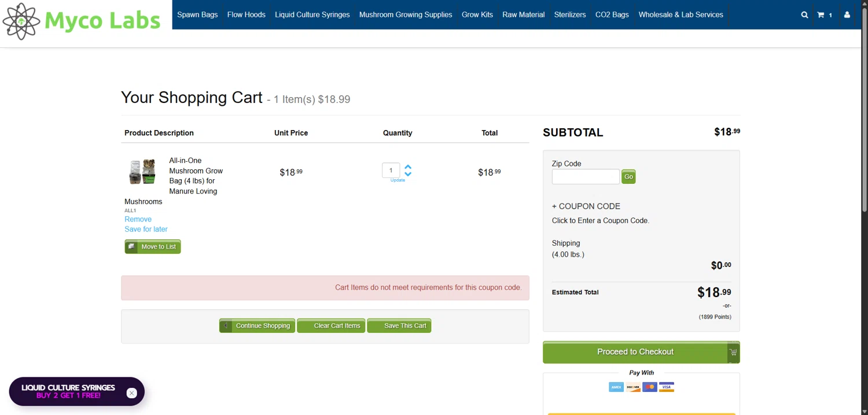Click the '(1899 Points)' text
Image resolution: width=868 pixels, height=415 pixels.
tap(715, 317)
